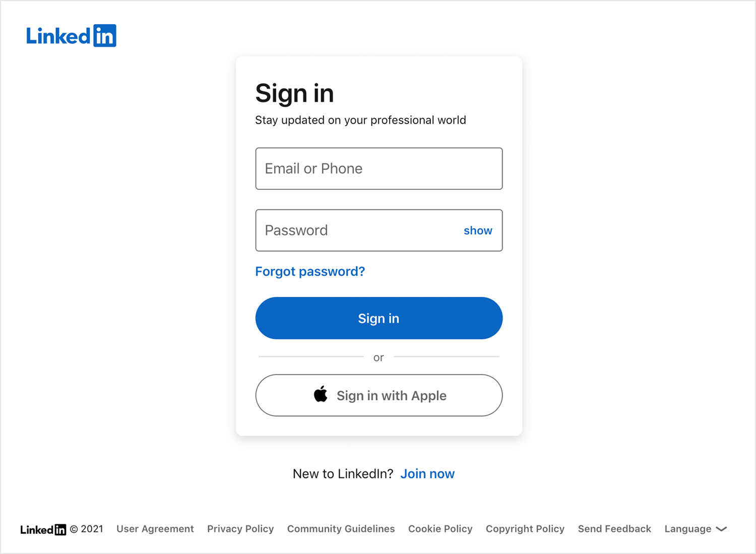The height and width of the screenshot is (554, 756).
Task: Open the Community Guidelines
Action: (x=341, y=529)
